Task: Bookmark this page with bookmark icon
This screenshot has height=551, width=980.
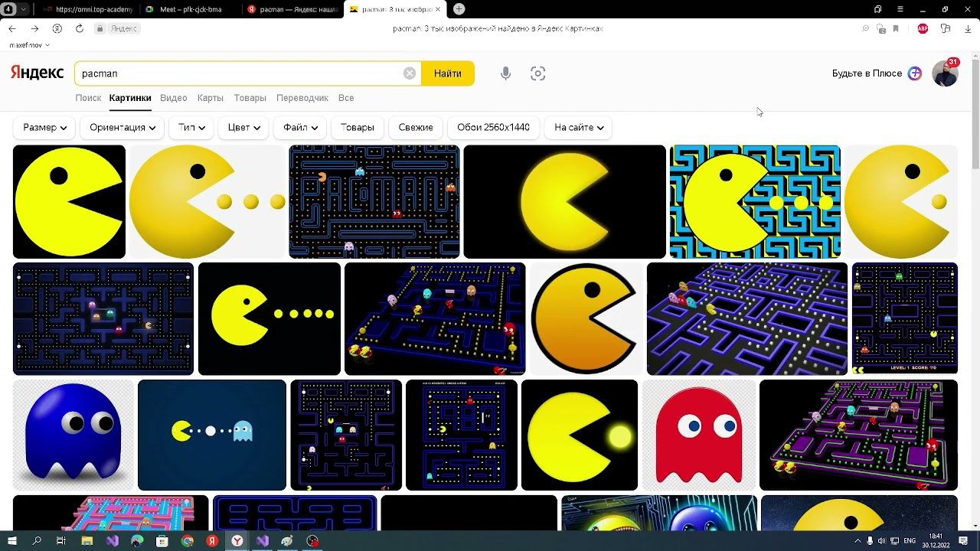Action: point(895,28)
